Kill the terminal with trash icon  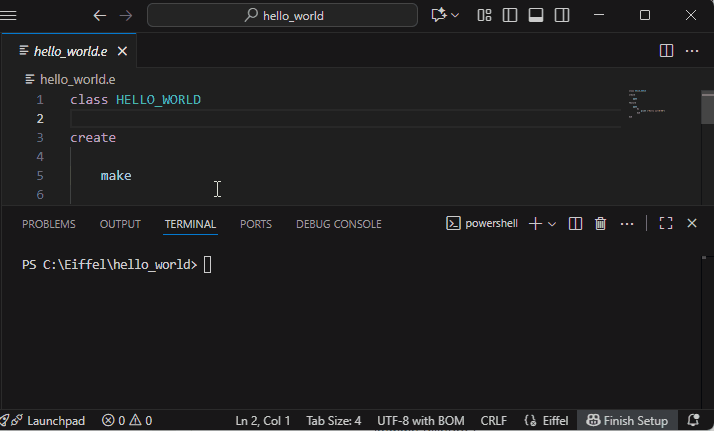pos(601,223)
